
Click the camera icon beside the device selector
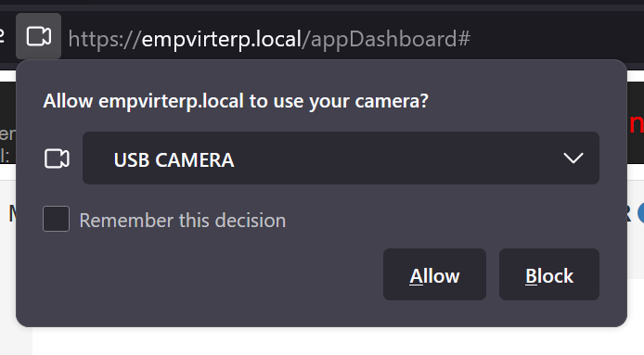[57, 158]
